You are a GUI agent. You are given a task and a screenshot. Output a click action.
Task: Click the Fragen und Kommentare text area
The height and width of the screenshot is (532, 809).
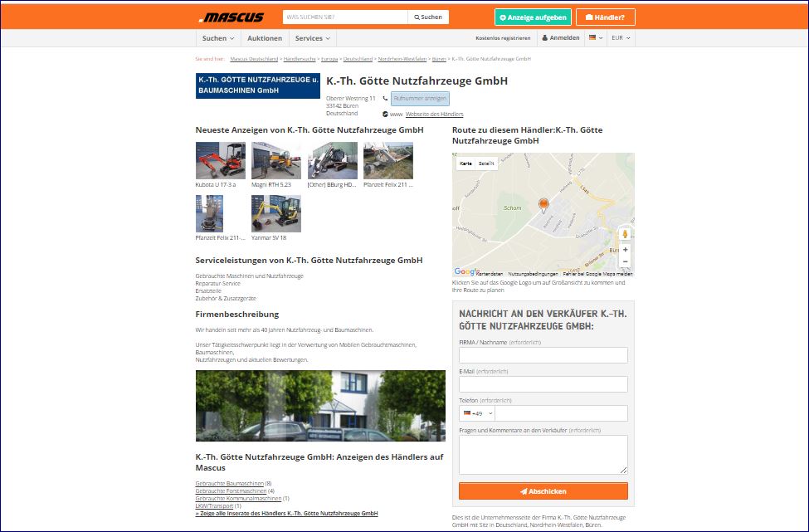click(543, 455)
